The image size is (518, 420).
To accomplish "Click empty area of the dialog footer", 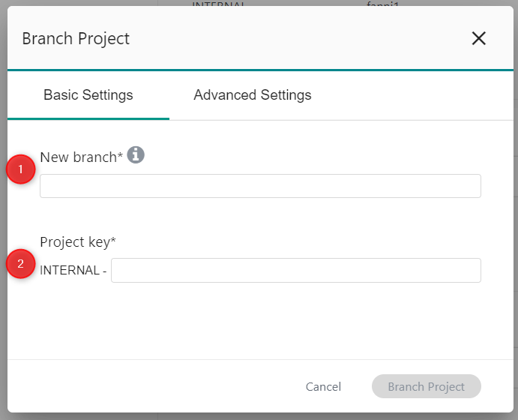I will [150, 387].
